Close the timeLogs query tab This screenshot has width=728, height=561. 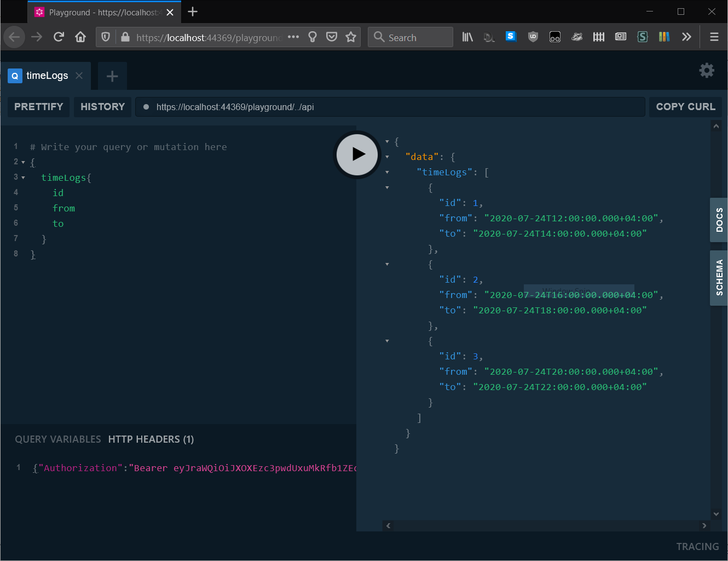click(79, 76)
